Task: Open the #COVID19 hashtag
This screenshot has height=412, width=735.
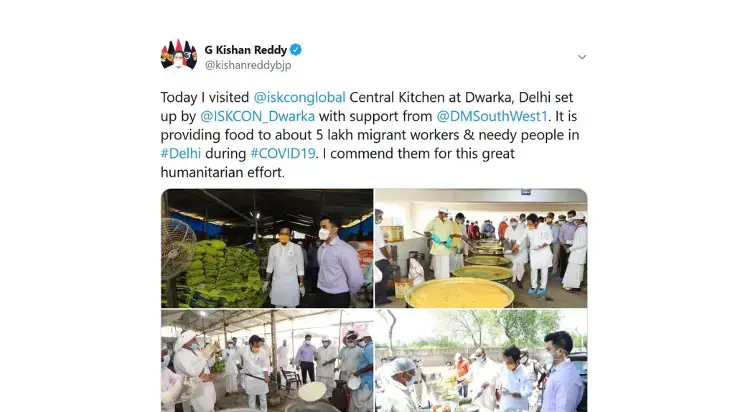Action: (283, 154)
